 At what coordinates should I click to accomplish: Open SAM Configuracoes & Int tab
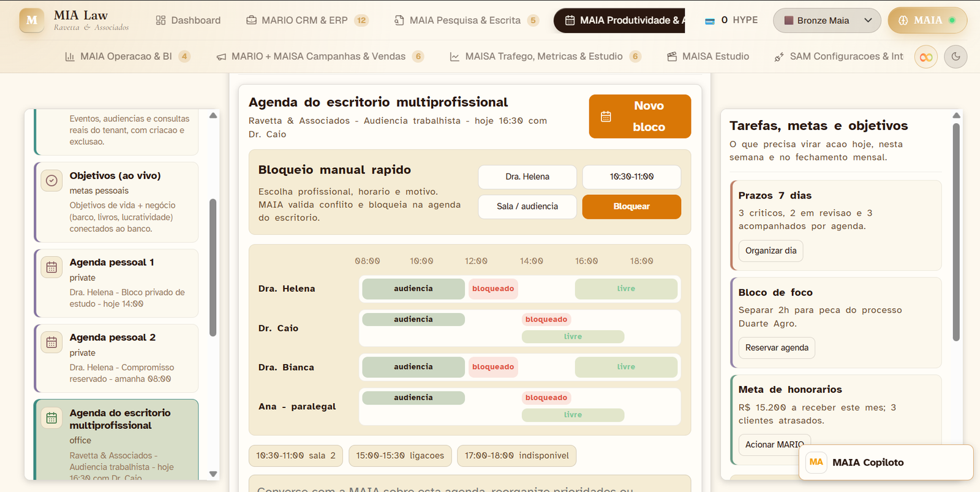(x=839, y=56)
